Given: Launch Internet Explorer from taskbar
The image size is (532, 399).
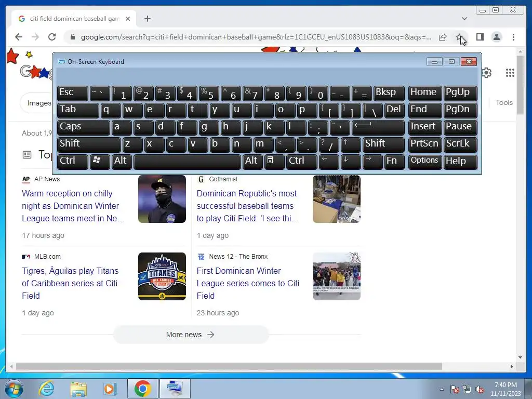Looking at the screenshot, I should click(x=46, y=389).
